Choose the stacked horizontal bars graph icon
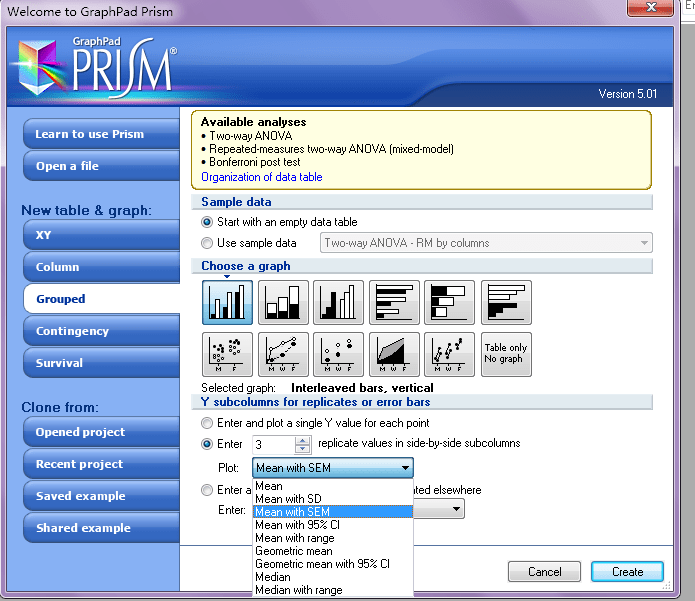This screenshot has height=601, width=695. (450, 302)
